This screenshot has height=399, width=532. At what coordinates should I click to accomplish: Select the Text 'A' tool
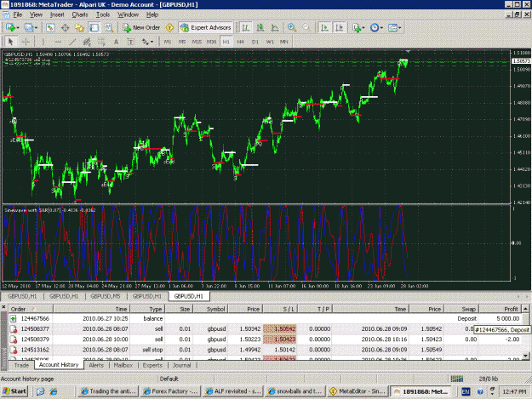(116, 42)
